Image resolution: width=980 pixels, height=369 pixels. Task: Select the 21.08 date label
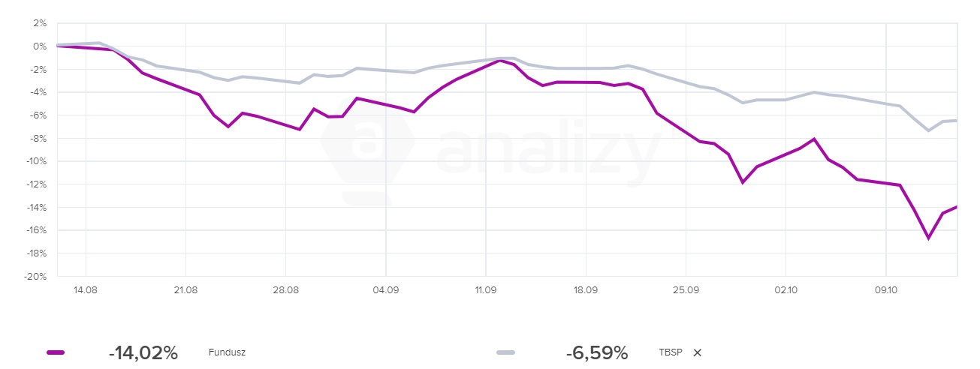pos(185,289)
